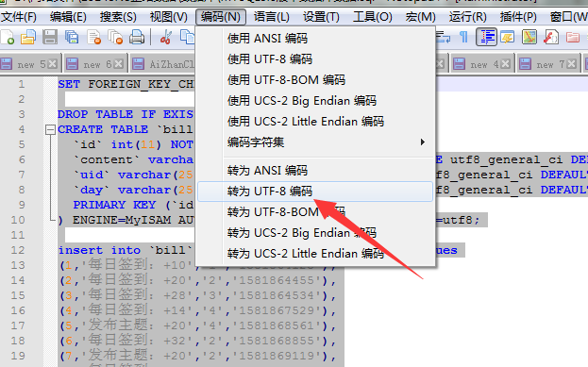This screenshot has width=588, height=367.
Task: Close the new 5 tab
Action: click(53, 64)
